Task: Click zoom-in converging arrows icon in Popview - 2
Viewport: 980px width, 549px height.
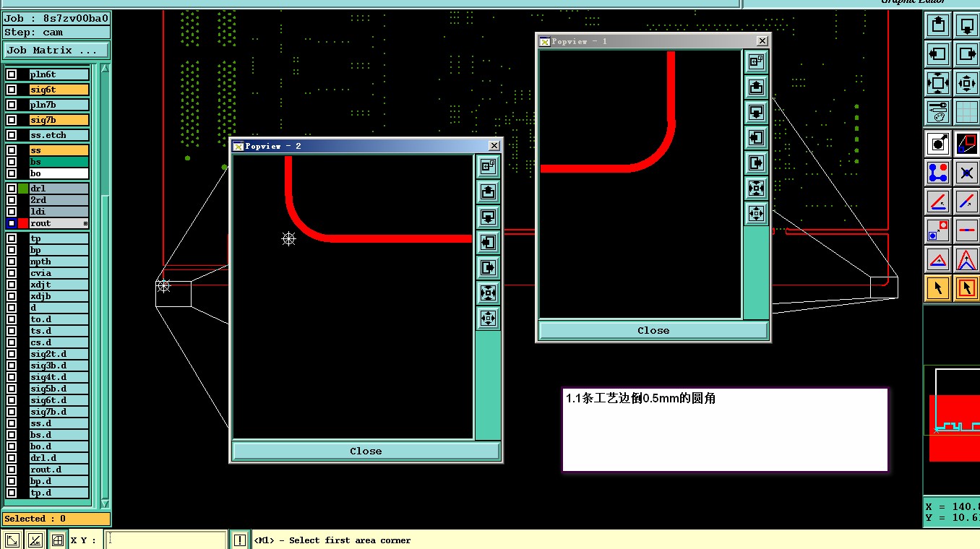Action: 488,293
